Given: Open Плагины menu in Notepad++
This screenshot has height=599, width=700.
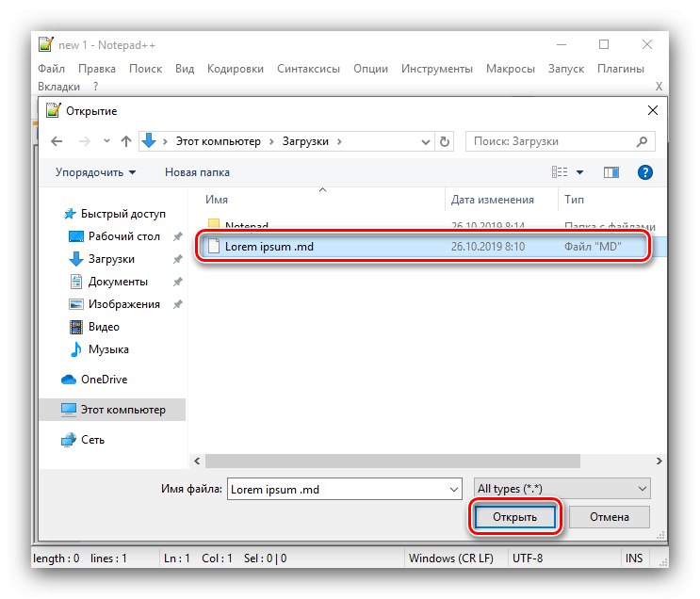Looking at the screenshot, I should click(x=621, y=69).
